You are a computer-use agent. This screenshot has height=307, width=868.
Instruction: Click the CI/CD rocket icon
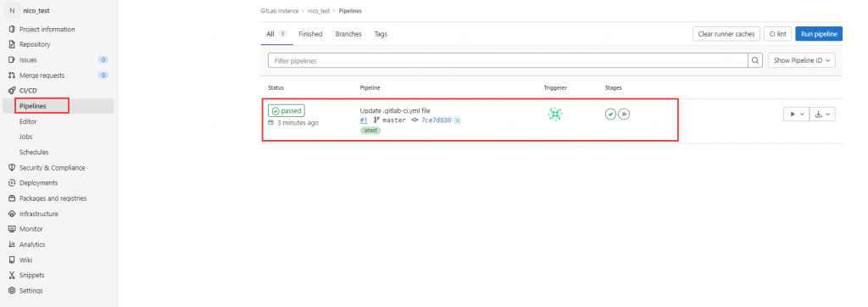[x=12, y=91]
